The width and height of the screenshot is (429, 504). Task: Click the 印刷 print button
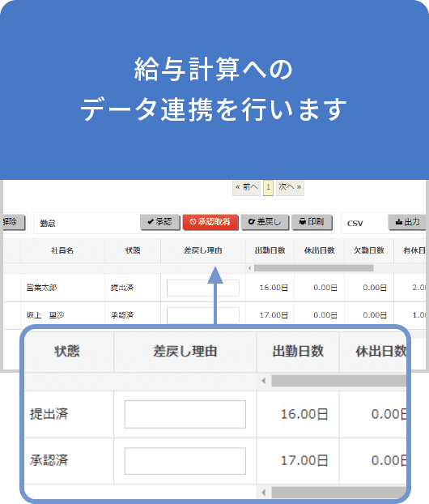tap(312, 222)
